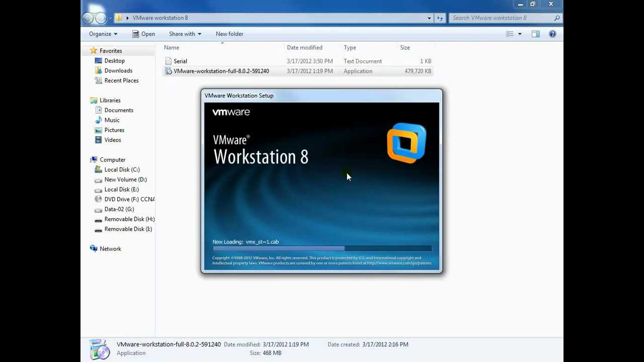Open Desktop in Favorites

(114, 61)
